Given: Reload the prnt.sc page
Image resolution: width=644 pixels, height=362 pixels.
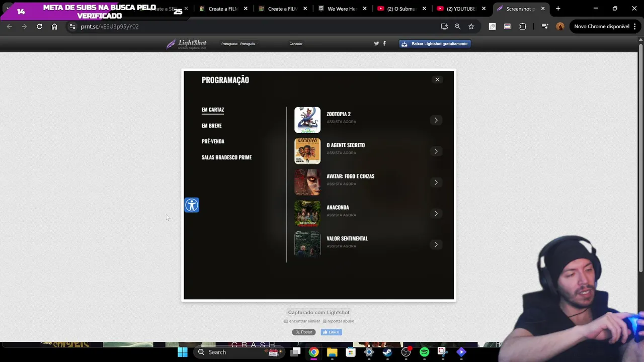Looking at the screenshot, I should [39, 26].
